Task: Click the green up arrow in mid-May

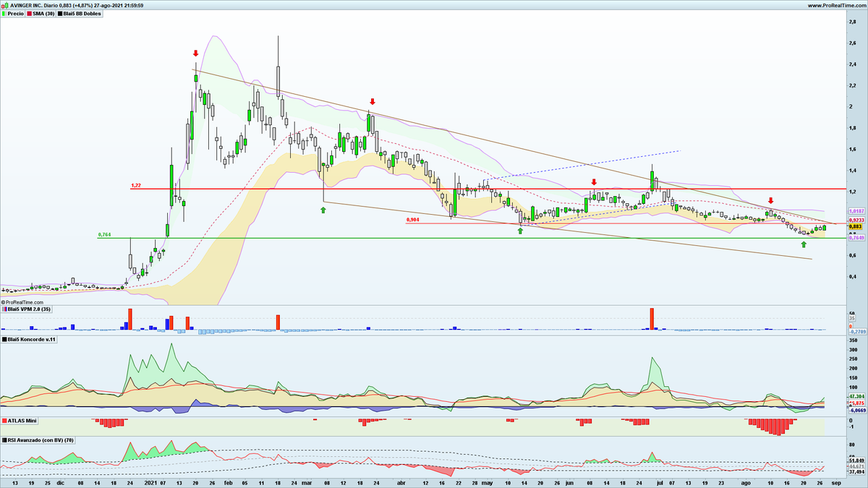Action: point(520,231)
